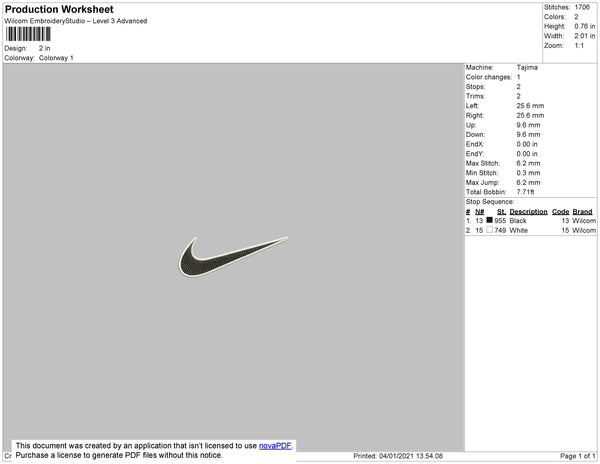Click the Purchase a license notice text
600x464 pixels.
(x=119, y=455)
